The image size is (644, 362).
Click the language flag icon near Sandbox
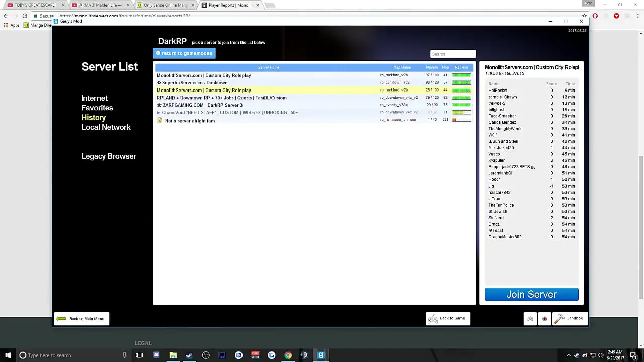544,319
